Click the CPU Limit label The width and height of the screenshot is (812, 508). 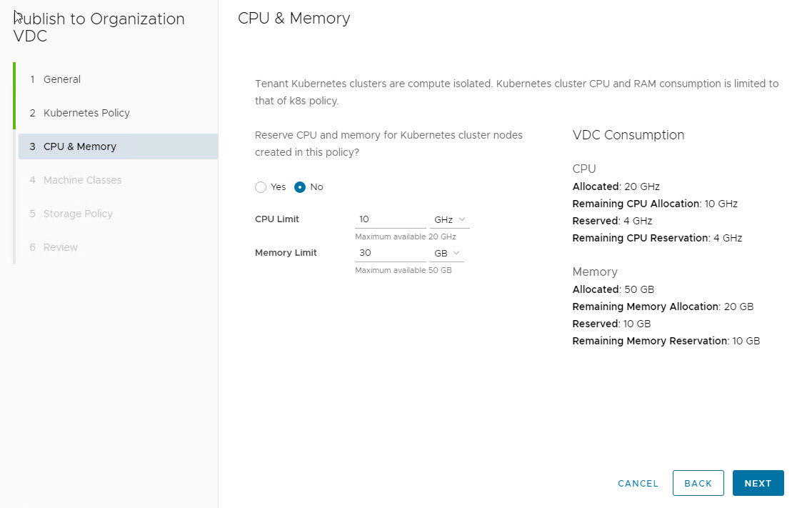[277, 219]
